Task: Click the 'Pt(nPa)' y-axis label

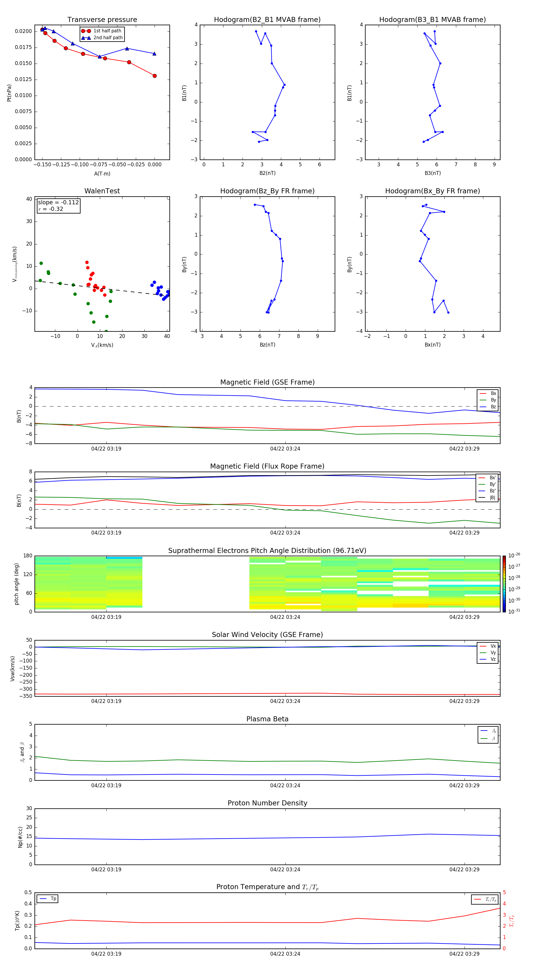Action: tap(9, 92)
